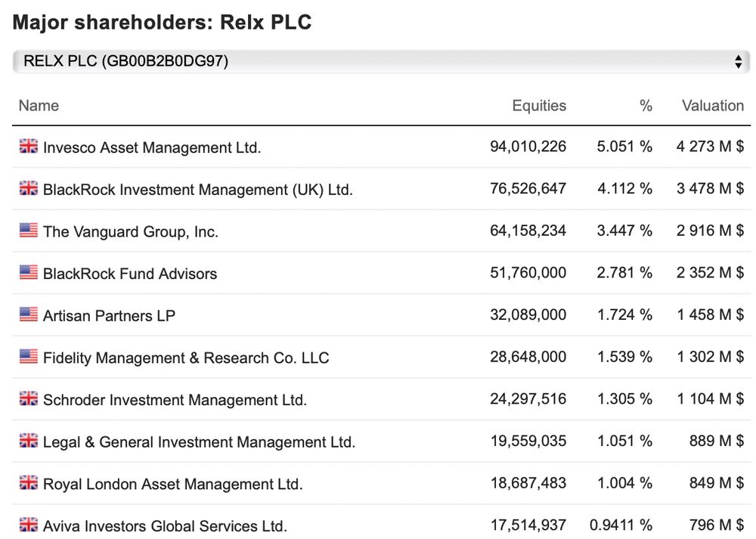Click the US flag next to Fidelity Management

click(x=29, y=357)
